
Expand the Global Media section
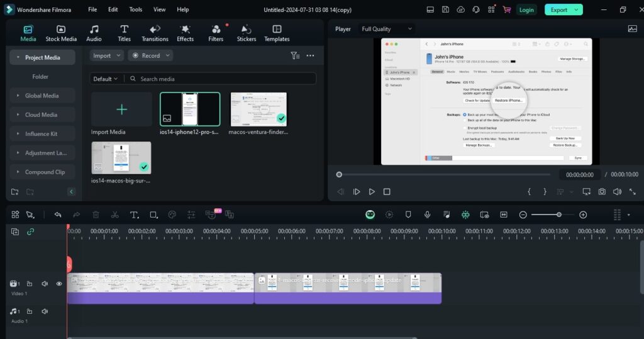pos(18,96)
